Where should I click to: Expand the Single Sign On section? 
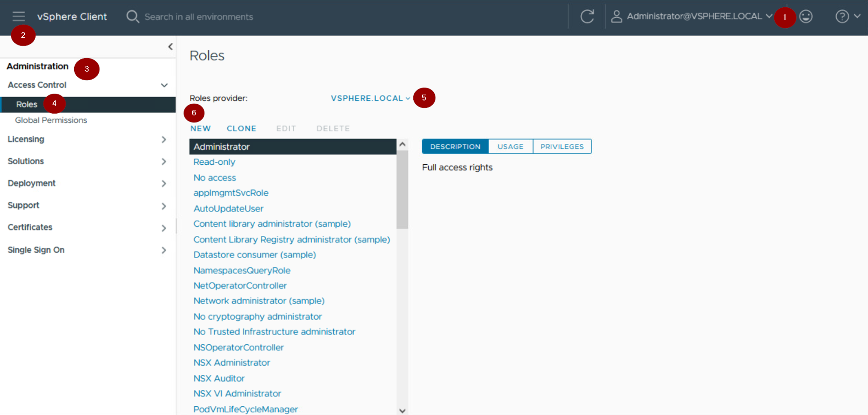tap(164, 250)
